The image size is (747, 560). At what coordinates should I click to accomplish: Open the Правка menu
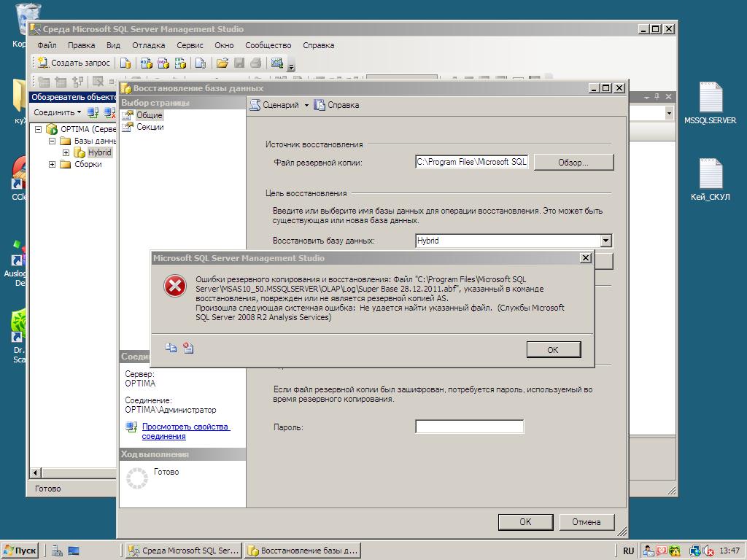coord(81,45)
